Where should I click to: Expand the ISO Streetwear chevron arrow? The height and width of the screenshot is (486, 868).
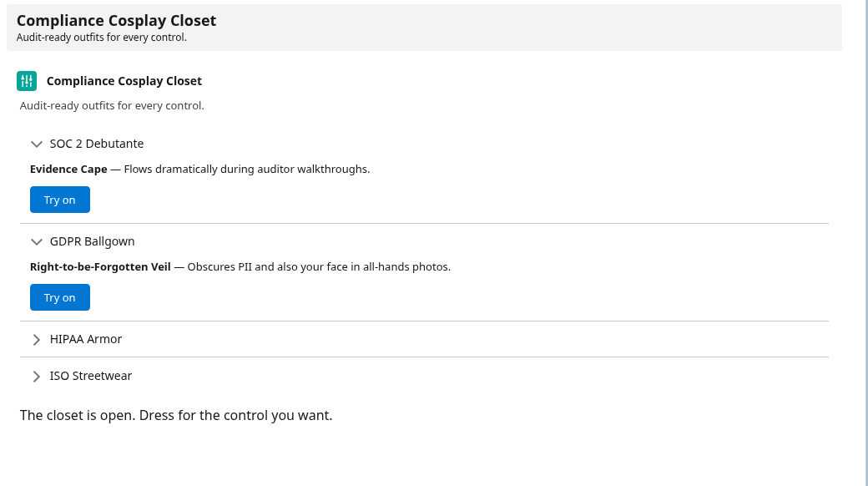point(37,377)
